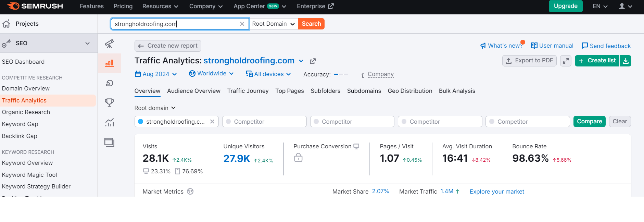Select the Overview tab
The height and width of the screenshot is (222, 644).
pyautogui.click(x=147, y=91)
